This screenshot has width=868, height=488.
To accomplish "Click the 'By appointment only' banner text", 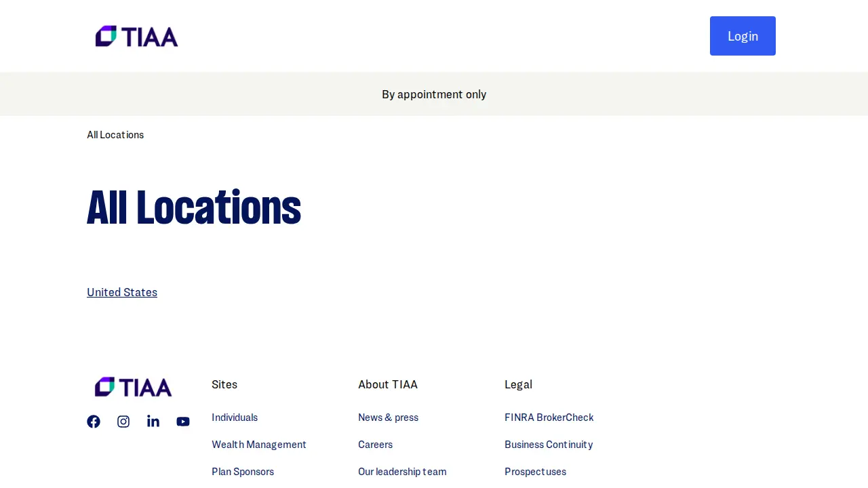I will 434,94.
